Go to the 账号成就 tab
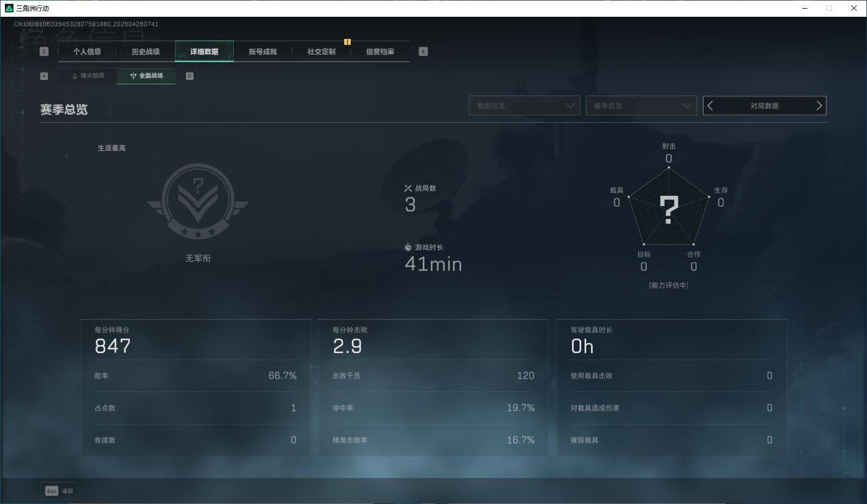867x504 pixels. [263, 52]
